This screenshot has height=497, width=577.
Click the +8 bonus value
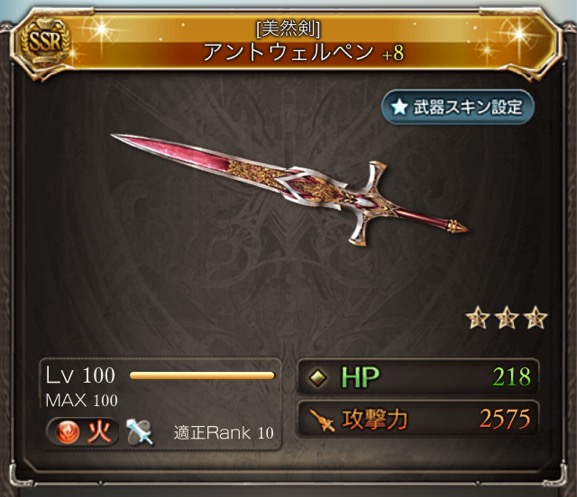(393, 54)
